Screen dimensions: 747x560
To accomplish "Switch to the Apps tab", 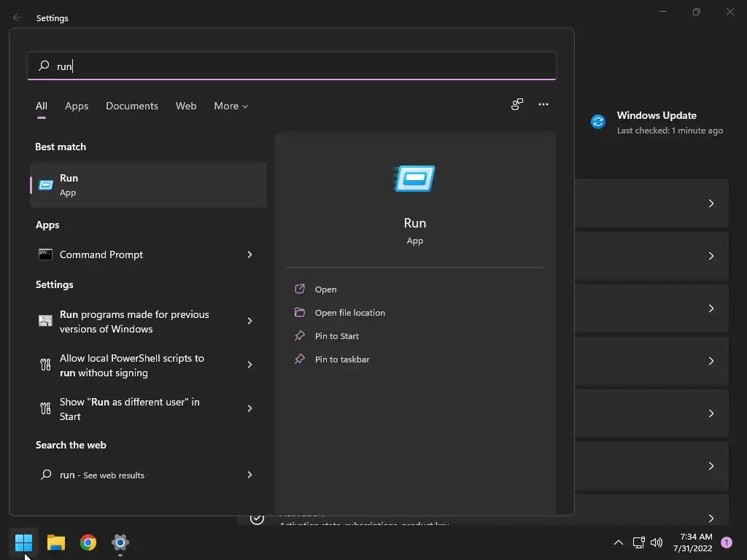I will tap(77, 106).
